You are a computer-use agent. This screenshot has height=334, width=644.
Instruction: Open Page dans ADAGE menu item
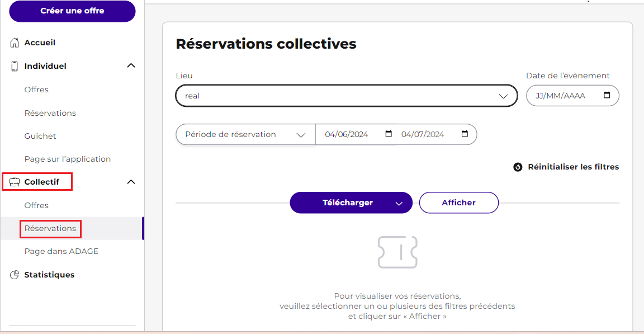click(x=61, y=251)
